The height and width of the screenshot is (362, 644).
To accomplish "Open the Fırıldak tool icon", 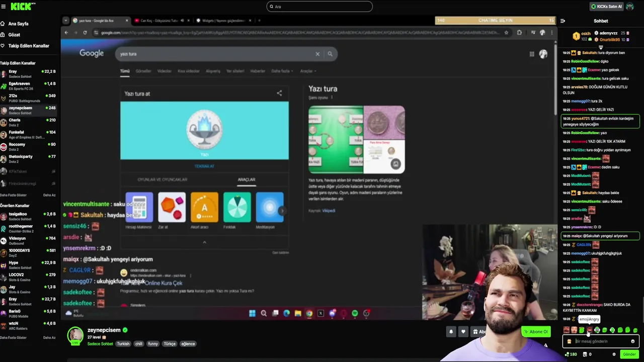I will click(237, 207).
